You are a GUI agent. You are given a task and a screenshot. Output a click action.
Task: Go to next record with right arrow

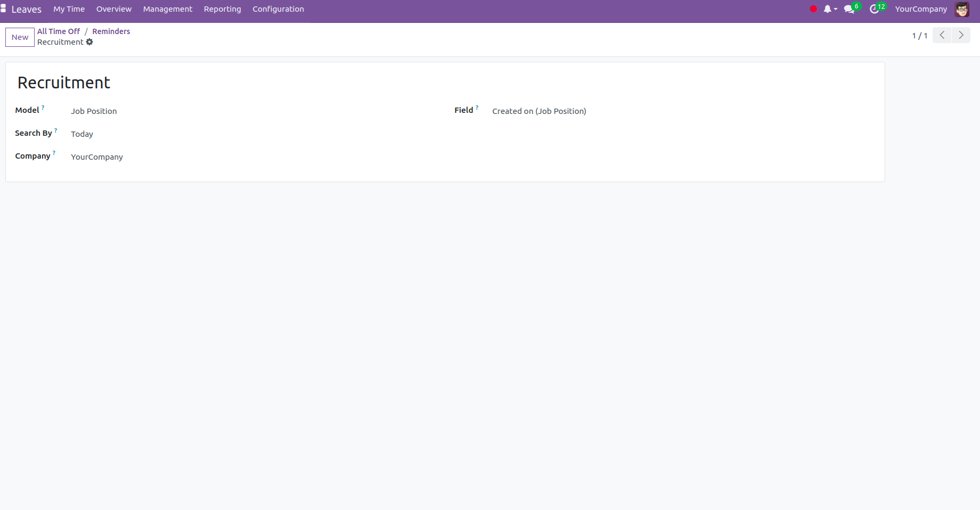tap(961, 35)
